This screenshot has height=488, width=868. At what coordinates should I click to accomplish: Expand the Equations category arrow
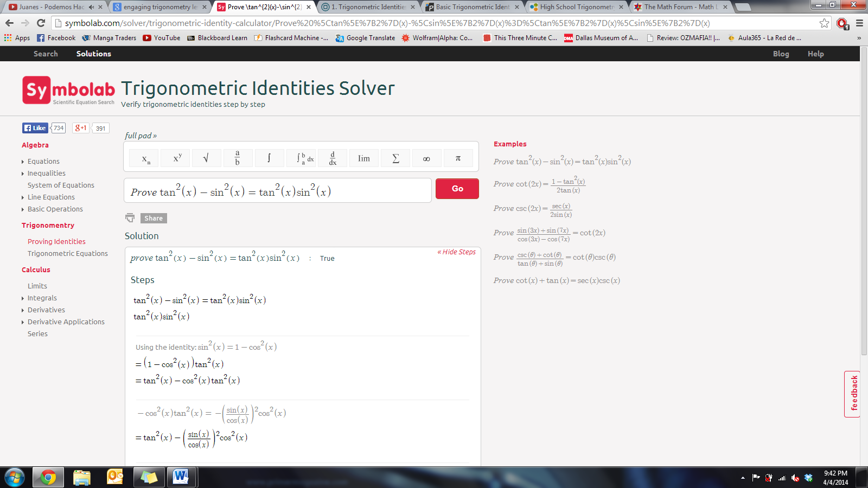coord(23,162)
